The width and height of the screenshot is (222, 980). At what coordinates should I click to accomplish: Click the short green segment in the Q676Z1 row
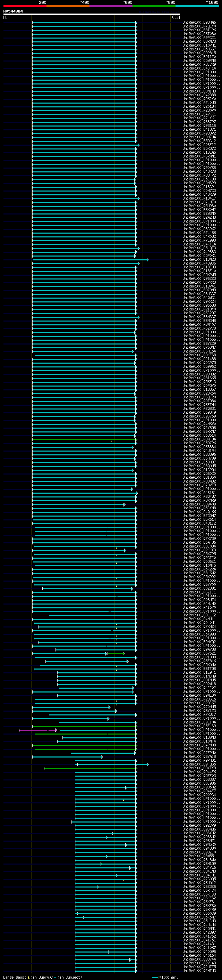tap(116, 654)
